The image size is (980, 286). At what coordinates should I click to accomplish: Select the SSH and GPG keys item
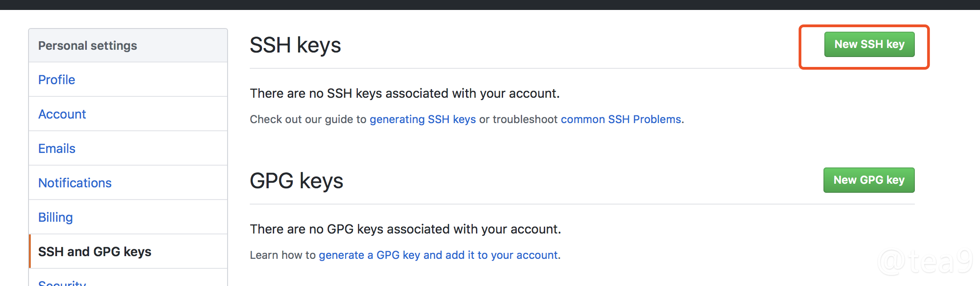tap(95, 252)
